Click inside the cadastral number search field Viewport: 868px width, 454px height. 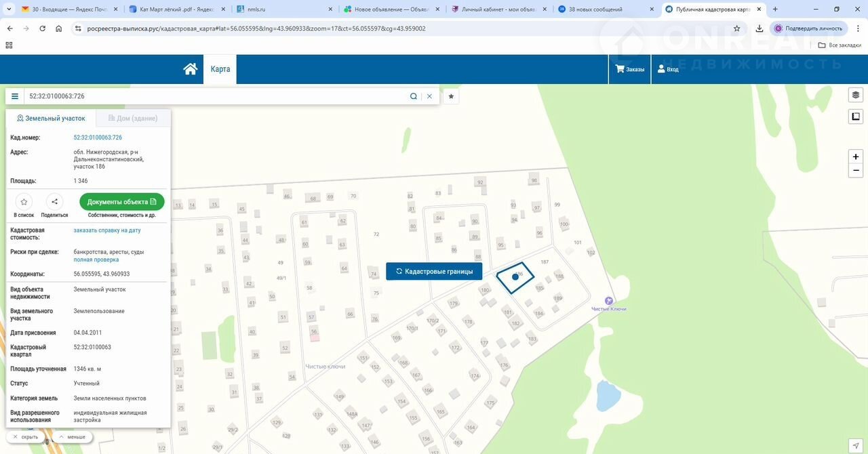(x=217, y=96)
